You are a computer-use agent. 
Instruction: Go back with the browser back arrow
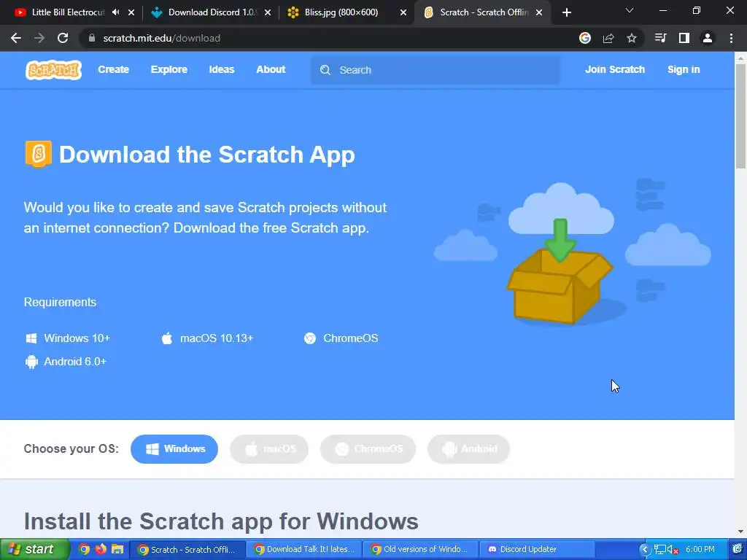tap(16, 38)
